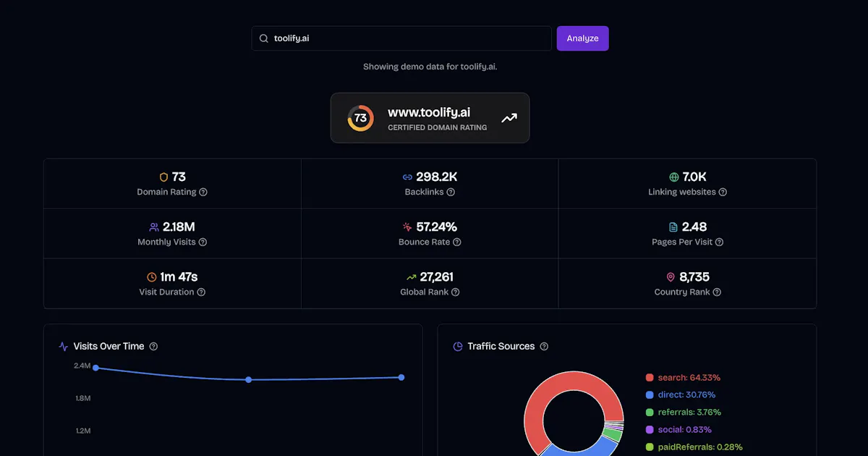868x456 pixels.
Task: Click the search magnifier icon
Action: [263, 38]
